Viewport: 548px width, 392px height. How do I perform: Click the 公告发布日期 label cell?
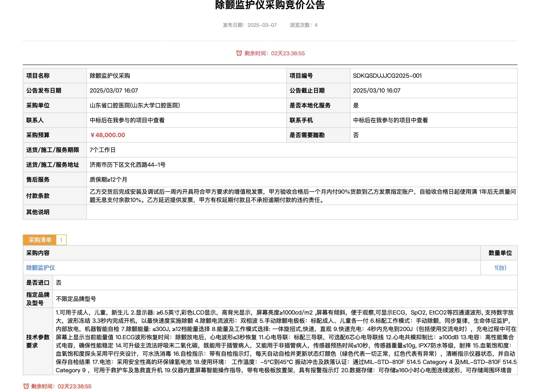(55, 90)
